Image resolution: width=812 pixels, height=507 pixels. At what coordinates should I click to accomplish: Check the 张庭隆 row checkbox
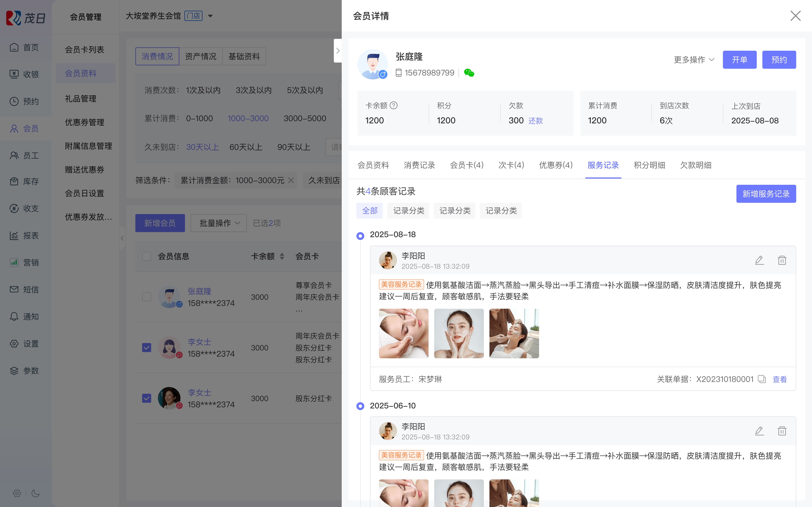coord(147,297)
